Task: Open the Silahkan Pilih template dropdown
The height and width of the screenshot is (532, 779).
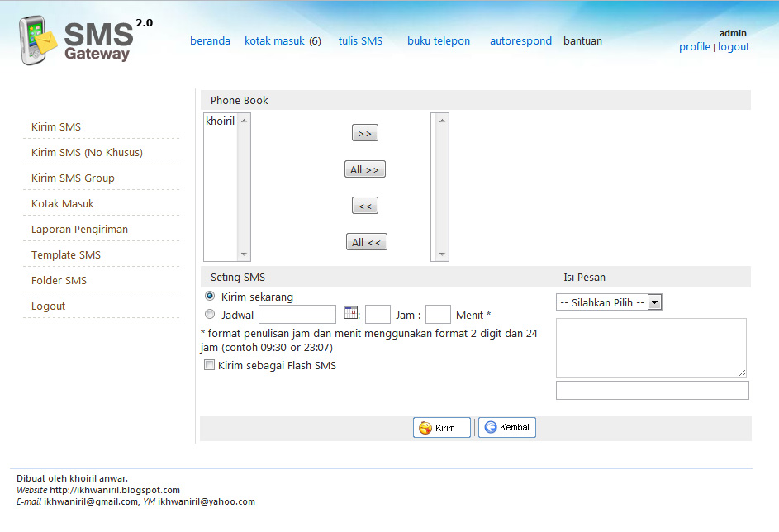Action: pyautogui.click(x=609, y=303)
